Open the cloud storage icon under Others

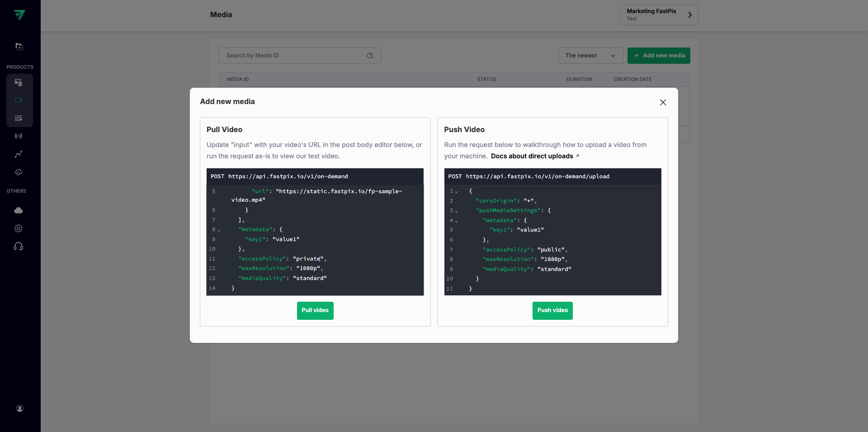point(19,210)
